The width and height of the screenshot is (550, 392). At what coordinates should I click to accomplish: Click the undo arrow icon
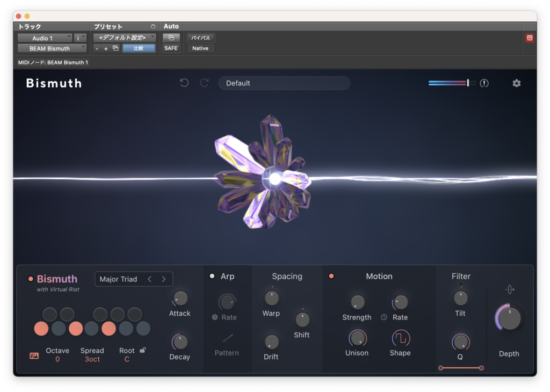[x=184, y=83]
